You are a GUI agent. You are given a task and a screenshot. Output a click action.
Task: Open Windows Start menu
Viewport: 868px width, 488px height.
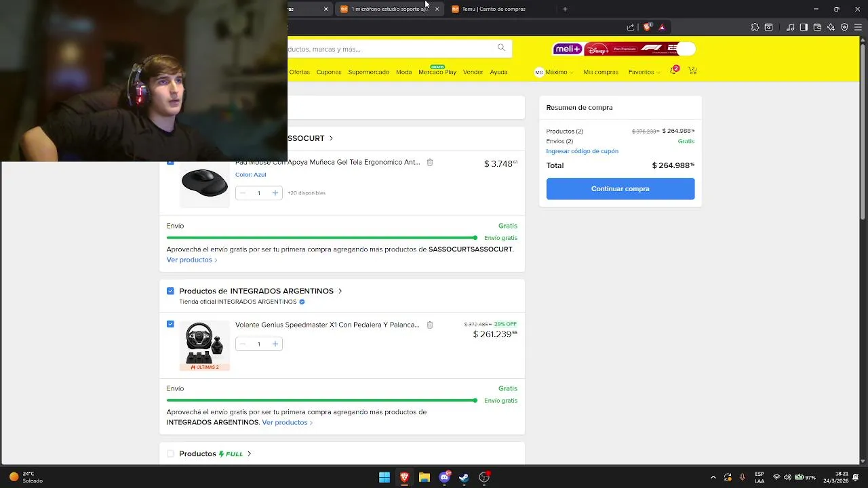(x=384, y=477)
